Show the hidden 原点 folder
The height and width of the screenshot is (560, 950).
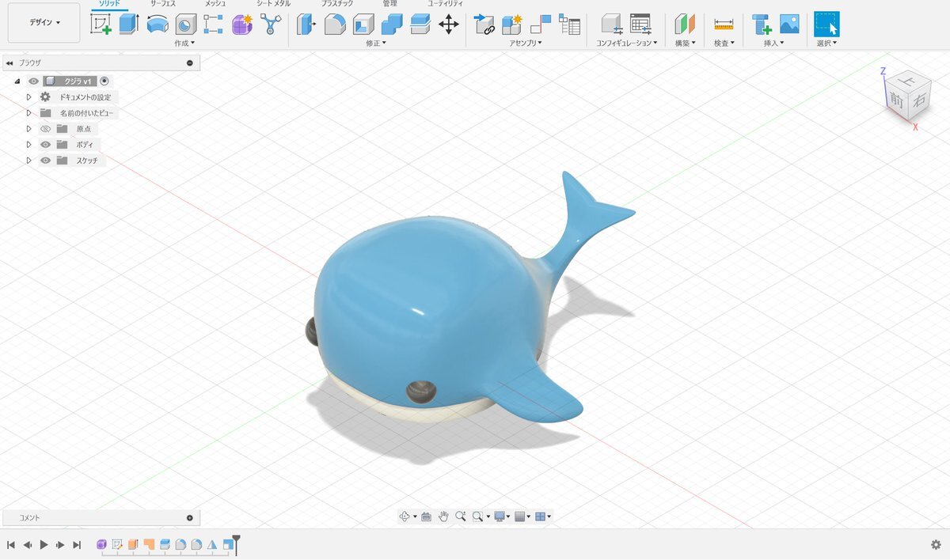45,129
